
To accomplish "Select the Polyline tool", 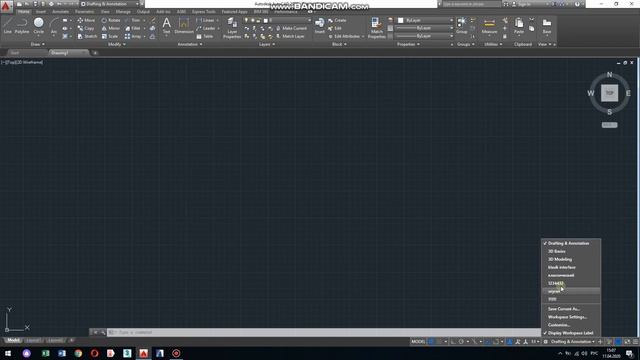I will [x=22, y=26].
